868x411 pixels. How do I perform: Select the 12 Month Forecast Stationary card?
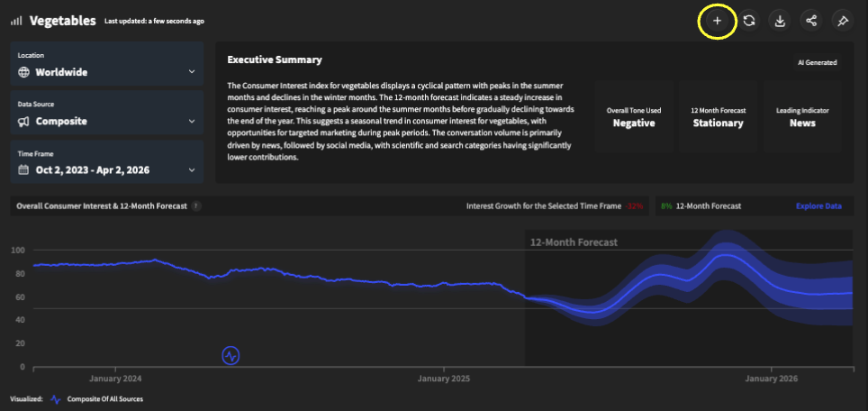718,117
